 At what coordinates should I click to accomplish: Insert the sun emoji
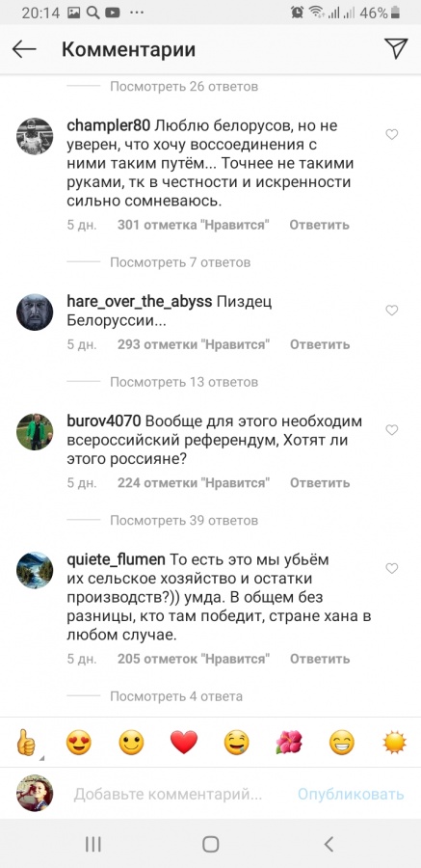click(394, 742)
